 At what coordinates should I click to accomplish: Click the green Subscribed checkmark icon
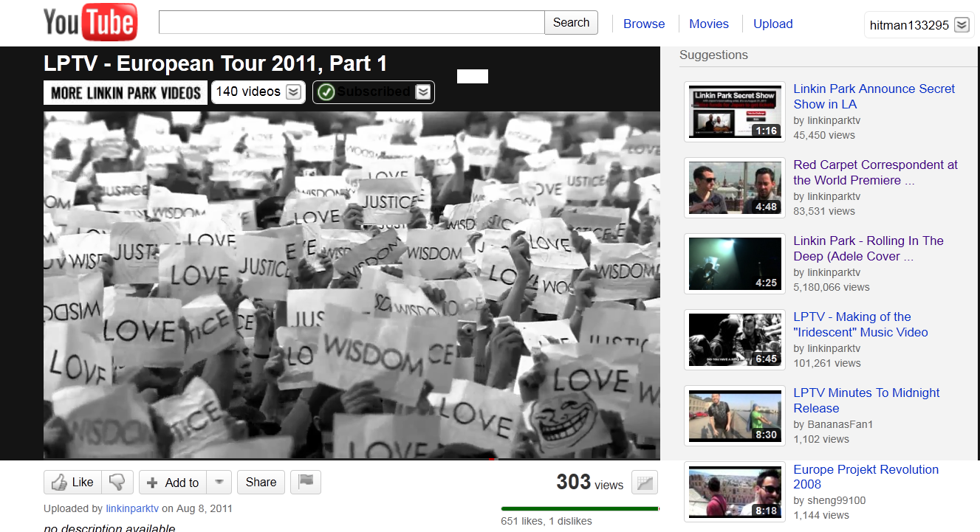coord(326,91)
